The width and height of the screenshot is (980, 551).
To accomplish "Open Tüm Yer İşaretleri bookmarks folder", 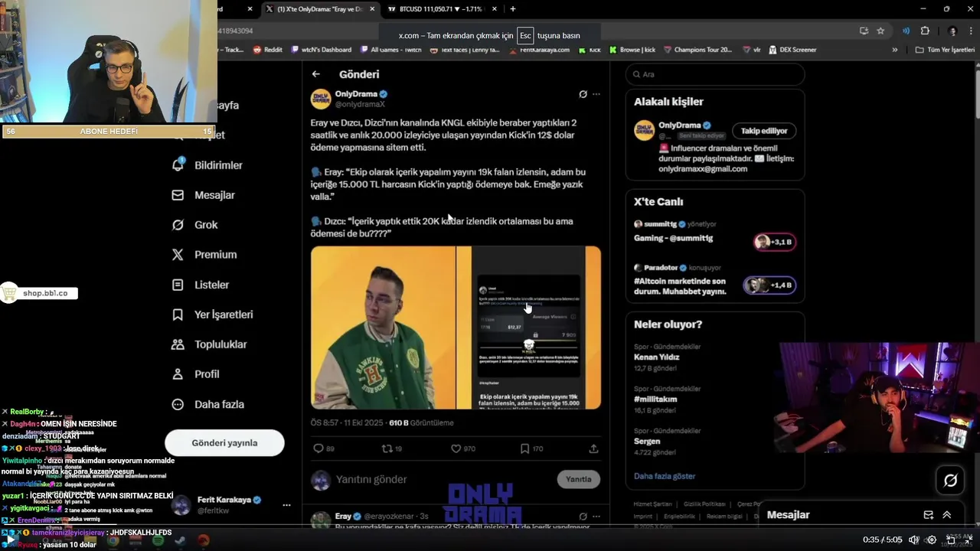I will tap(944, 50).
